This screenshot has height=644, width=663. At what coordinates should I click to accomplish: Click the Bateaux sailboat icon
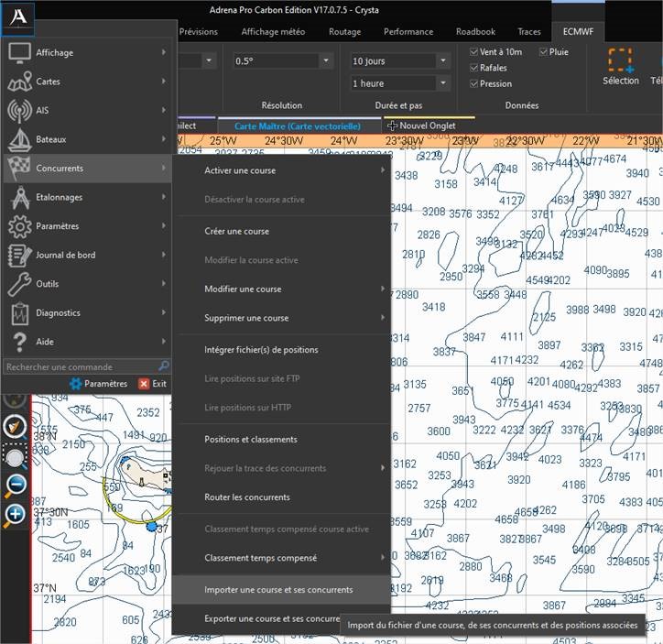tap(19, 139)
